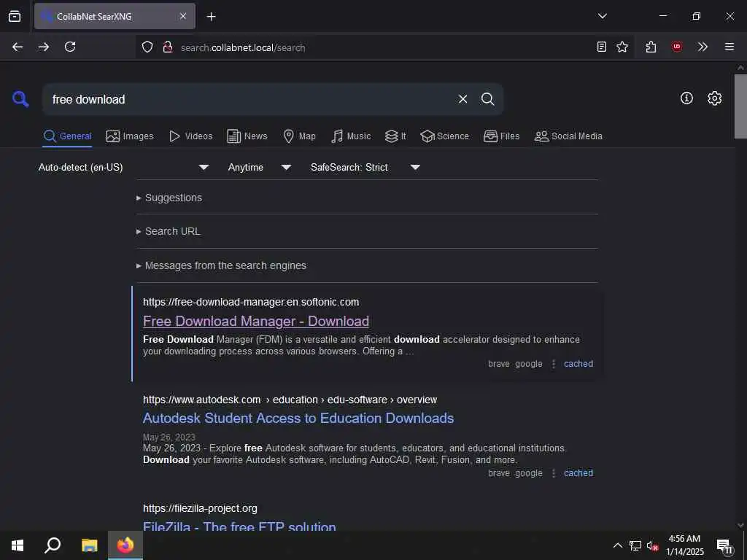Open the Extensions puzzle icon
This screenshot has height=560, width=747.
click(x=651, y=47)
